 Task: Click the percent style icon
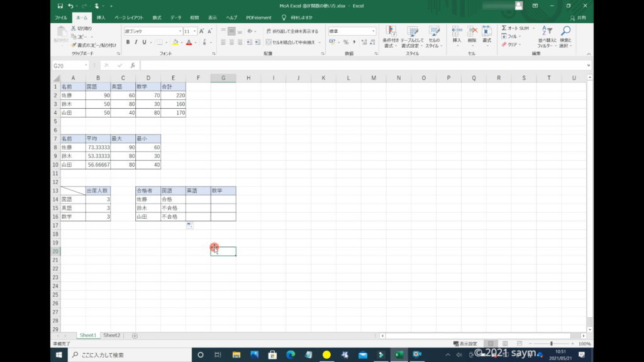(345, 42)
